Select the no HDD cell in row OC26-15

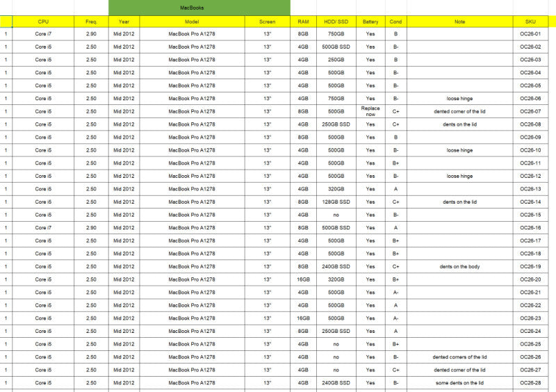coord(336,215)
